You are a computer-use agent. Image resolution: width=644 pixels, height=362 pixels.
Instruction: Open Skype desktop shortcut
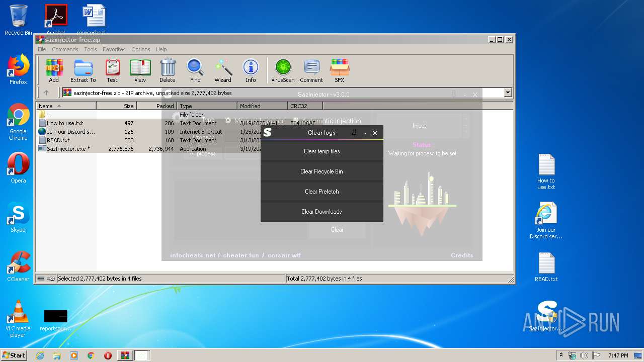click(18, 218)
